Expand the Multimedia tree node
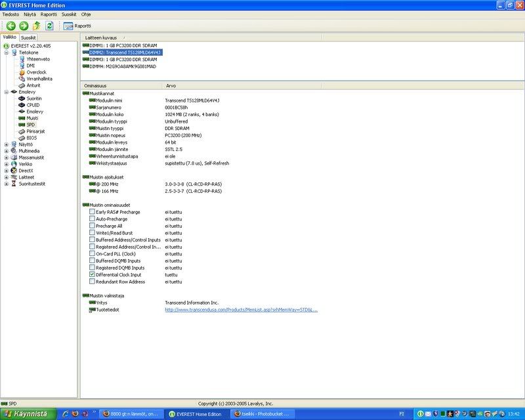 (x=6, y=151)
